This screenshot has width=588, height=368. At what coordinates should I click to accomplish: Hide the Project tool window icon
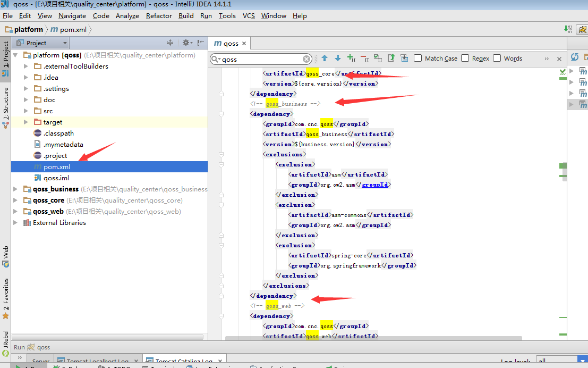[201, 43]
